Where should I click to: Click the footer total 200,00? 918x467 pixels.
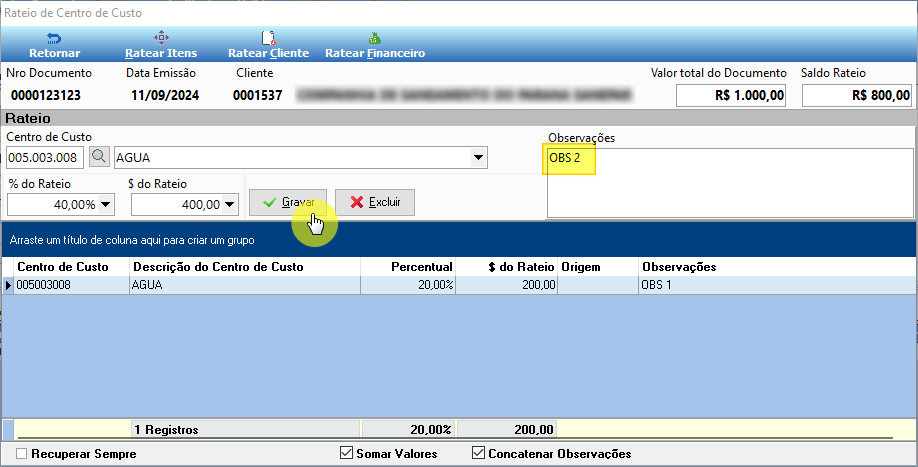(x=506, y=430)
